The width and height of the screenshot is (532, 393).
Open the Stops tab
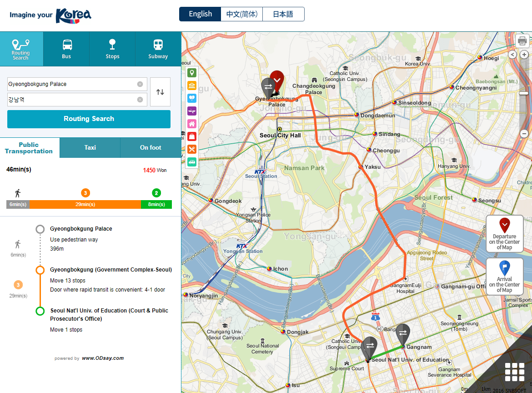click(112, 49)
